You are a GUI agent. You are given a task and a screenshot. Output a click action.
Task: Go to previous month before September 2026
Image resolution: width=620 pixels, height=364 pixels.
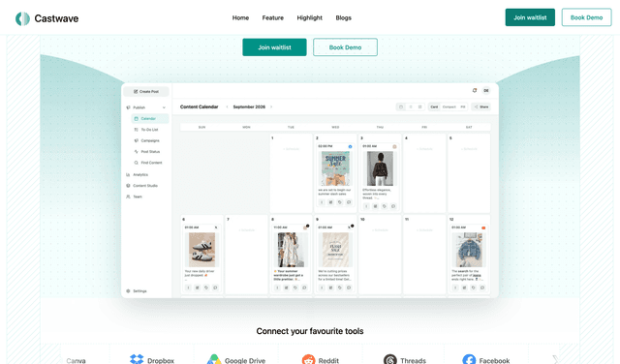coord(227,106)
